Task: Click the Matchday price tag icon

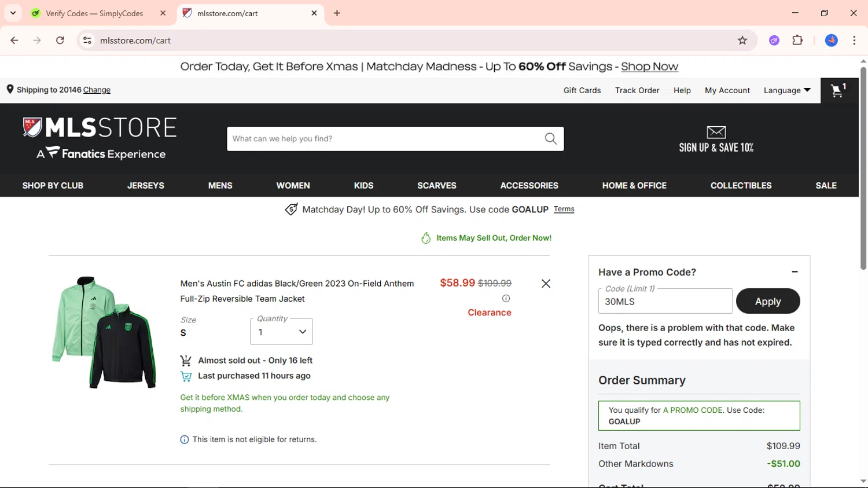Action: [x=291, y=209]
